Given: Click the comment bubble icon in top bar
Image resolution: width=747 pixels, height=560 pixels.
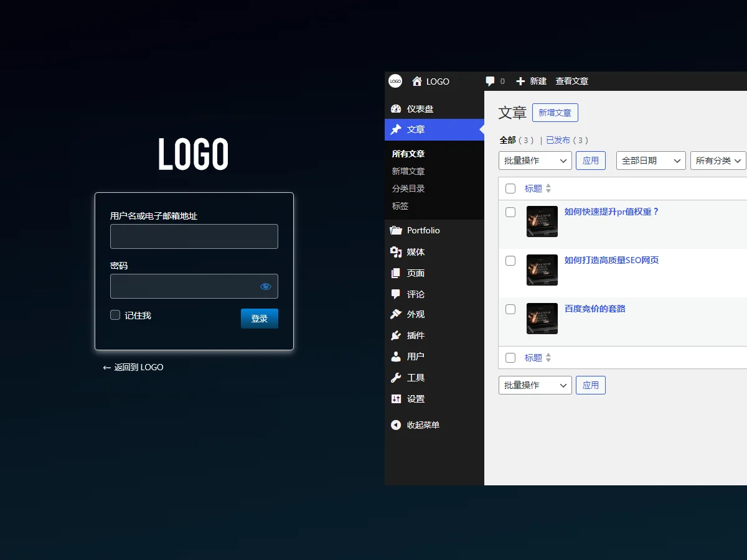Looking at the screenshot, I should (491, 82).
